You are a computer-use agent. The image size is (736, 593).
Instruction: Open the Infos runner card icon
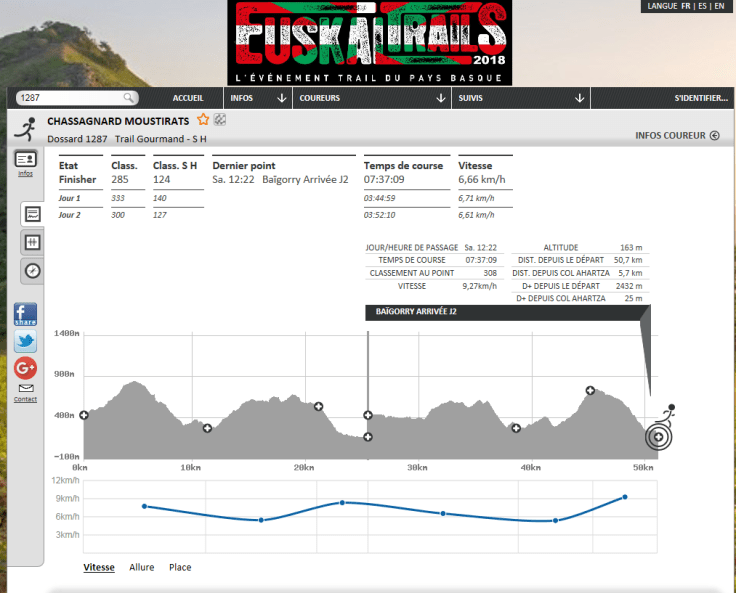[x=25, y=159]
